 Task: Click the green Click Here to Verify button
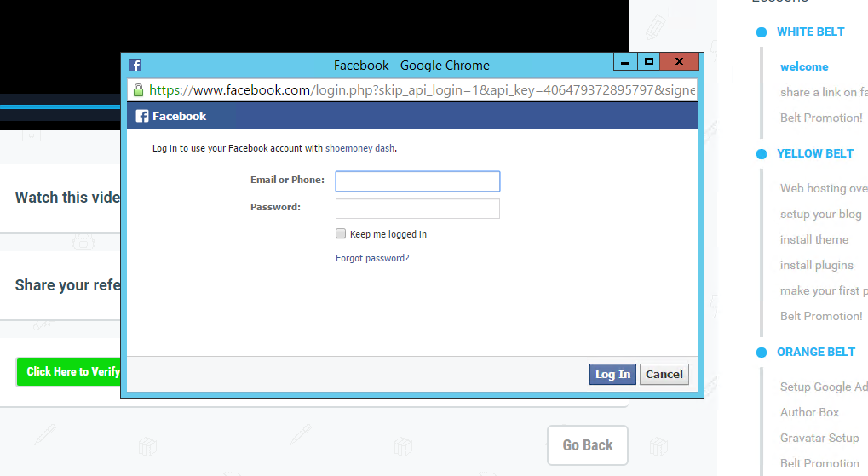click(x=69, y=371)
